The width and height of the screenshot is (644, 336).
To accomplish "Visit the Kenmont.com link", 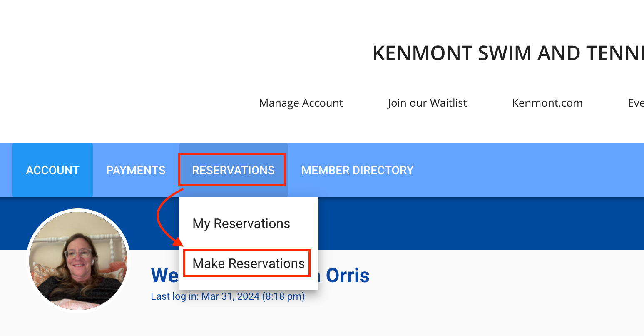I will point(547,103).
